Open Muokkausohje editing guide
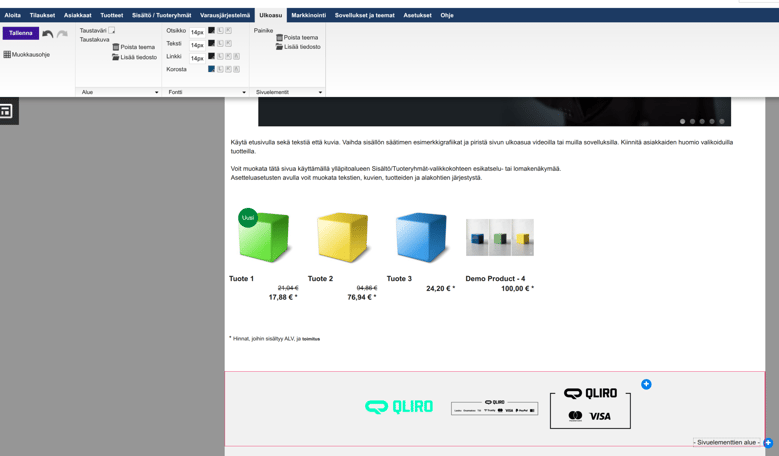This screenshot has width=779, height=456. pyautogui.click(x=26, y=55)
